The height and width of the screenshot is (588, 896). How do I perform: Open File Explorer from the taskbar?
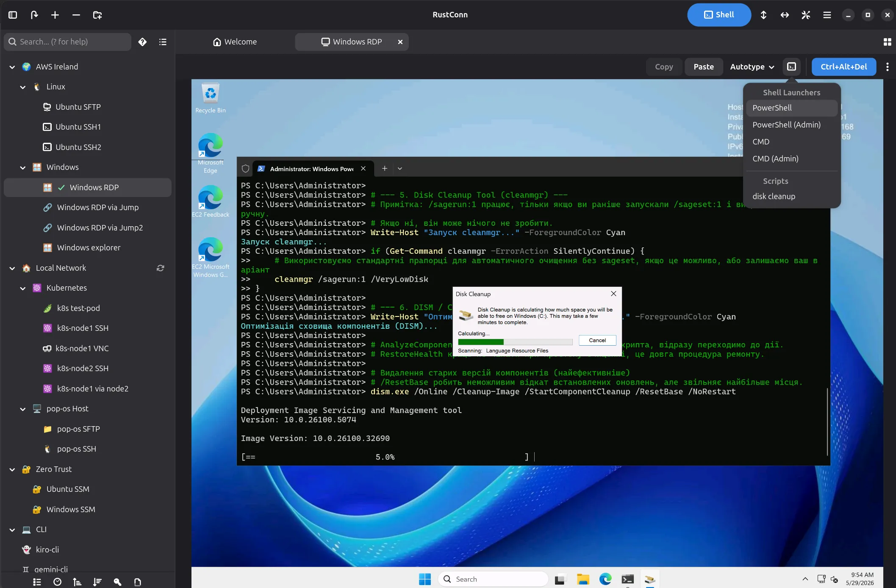pyautogui.click(x=583, y=579)
